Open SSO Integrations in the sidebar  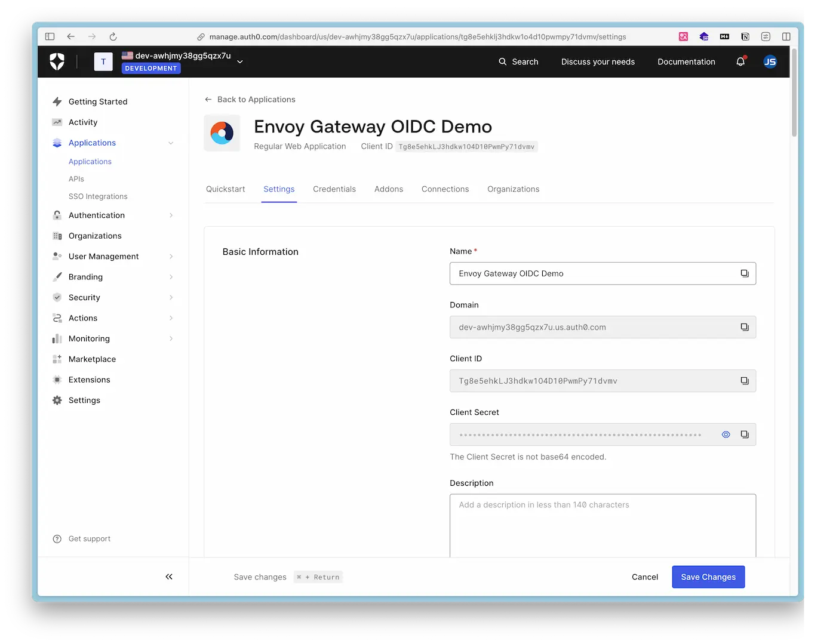point(98,196)
